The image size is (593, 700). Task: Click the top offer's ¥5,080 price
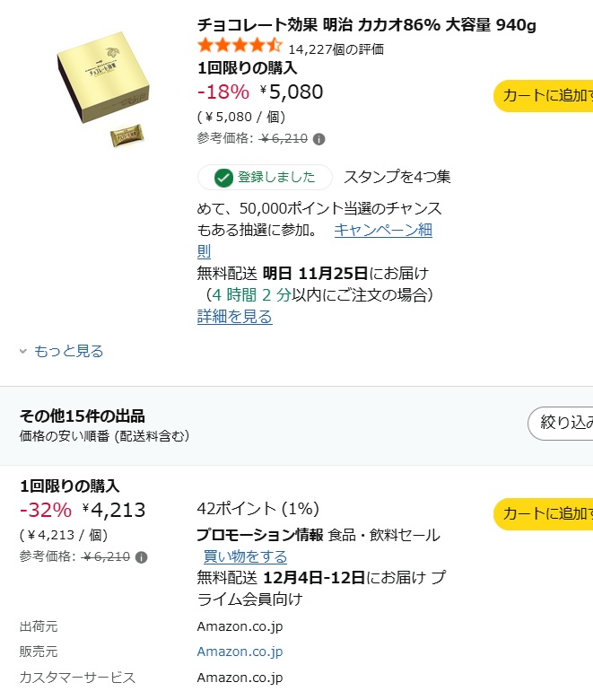click(291, 92)
